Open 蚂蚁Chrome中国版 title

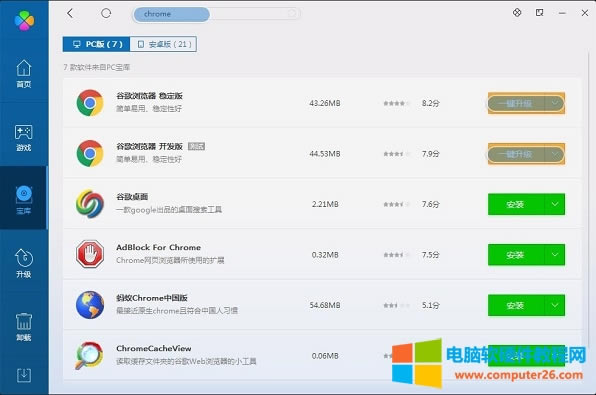[x=152, y=298]
